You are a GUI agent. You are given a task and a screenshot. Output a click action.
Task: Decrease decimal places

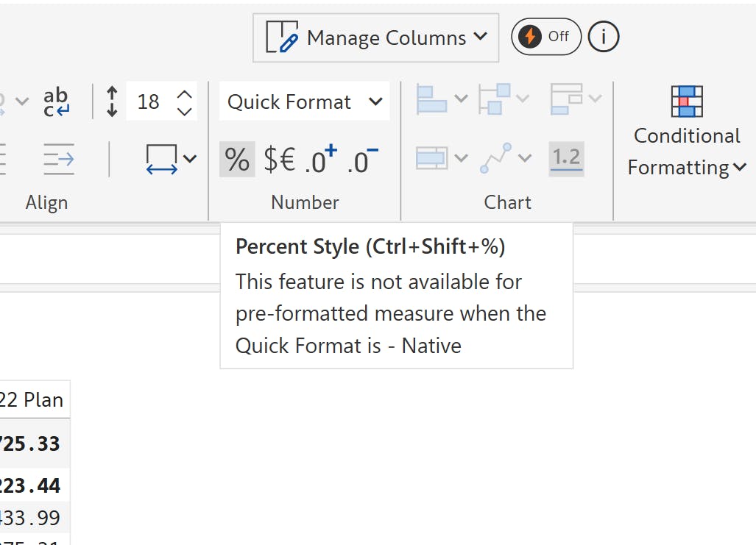(x=361, y=160)
